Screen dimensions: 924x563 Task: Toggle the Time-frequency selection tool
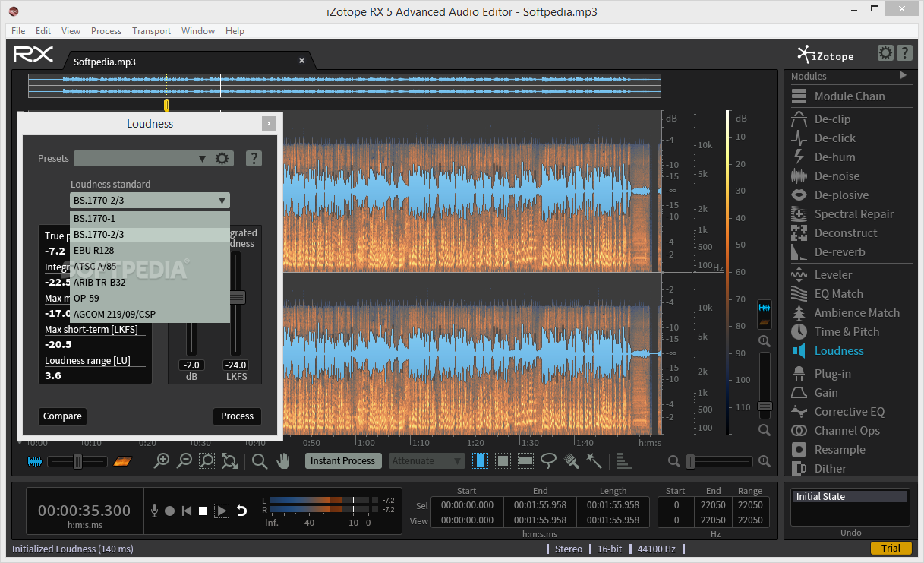[503, 460]
